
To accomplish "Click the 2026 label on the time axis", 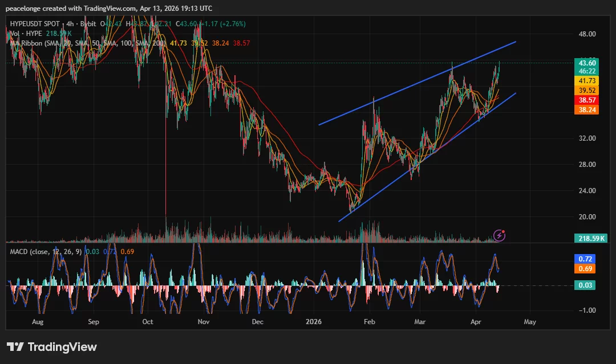I will (x=313, y=322).
